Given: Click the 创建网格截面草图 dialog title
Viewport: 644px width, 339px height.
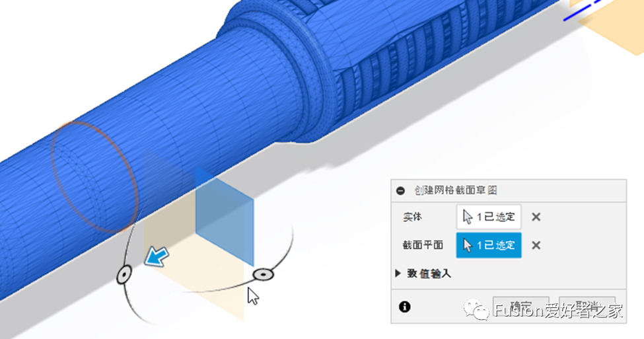Looking at the screenshot, I should coord(456,191).
